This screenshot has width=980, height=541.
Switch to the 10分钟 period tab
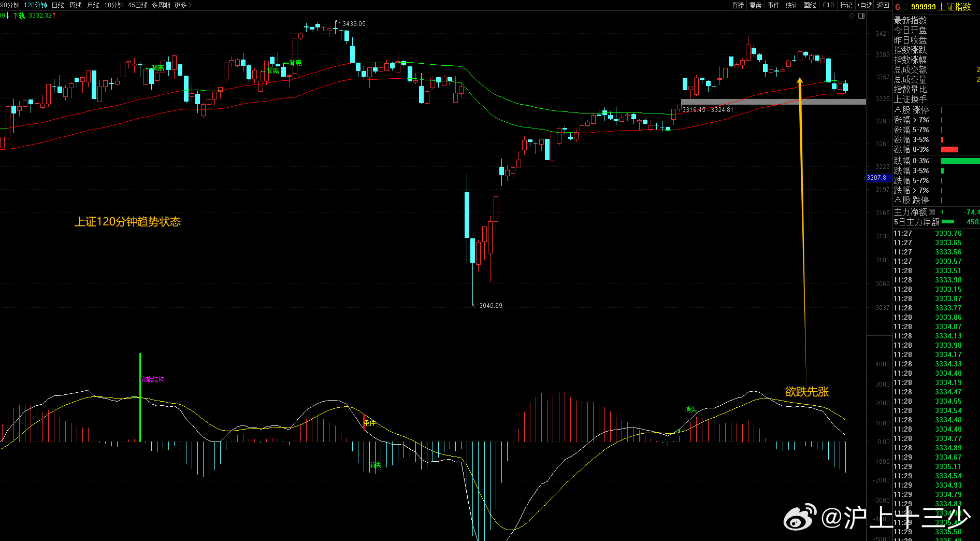pos(114,5)
